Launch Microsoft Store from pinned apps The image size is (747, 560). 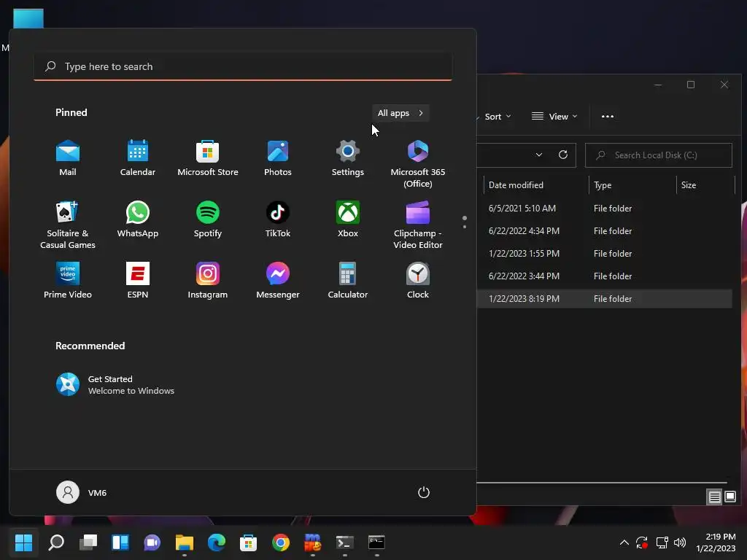point(208,158)
